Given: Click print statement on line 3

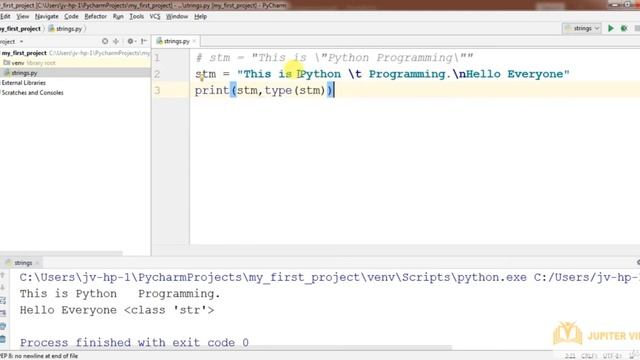Looking at the screenshot, I should [264, 91].
